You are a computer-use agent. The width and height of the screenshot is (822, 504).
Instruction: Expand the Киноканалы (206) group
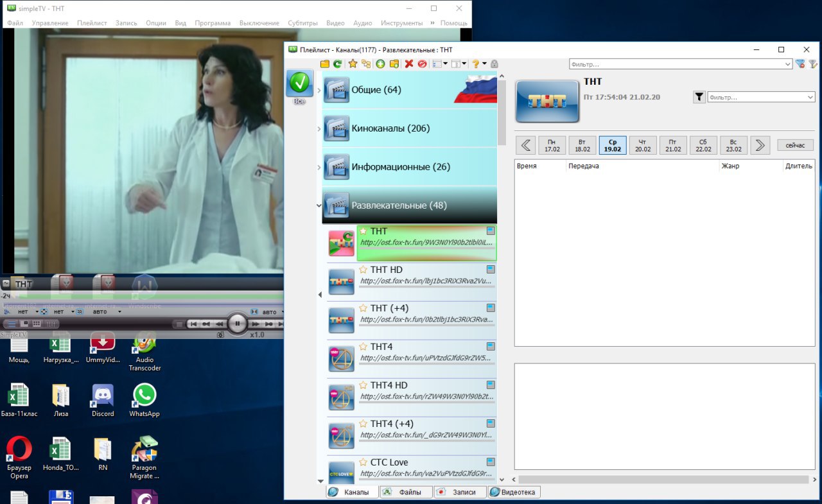[319, 129]
